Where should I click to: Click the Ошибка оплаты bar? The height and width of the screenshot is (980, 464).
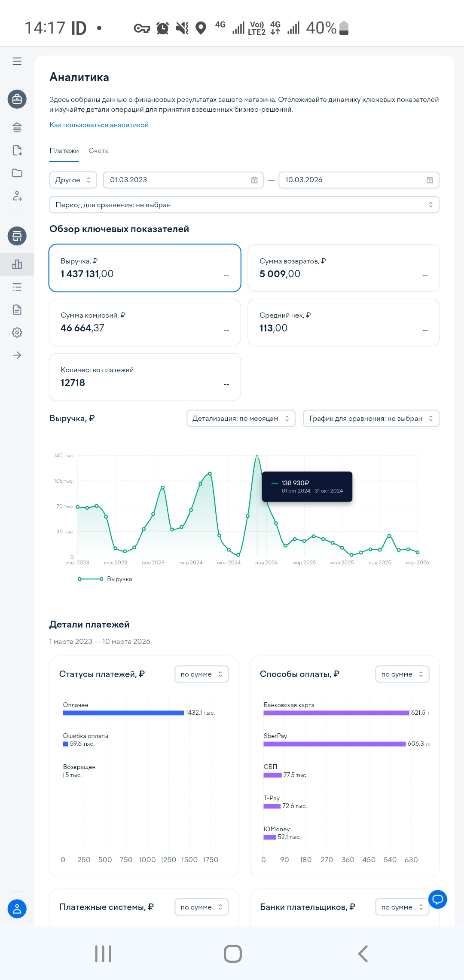tap(65, 744)
